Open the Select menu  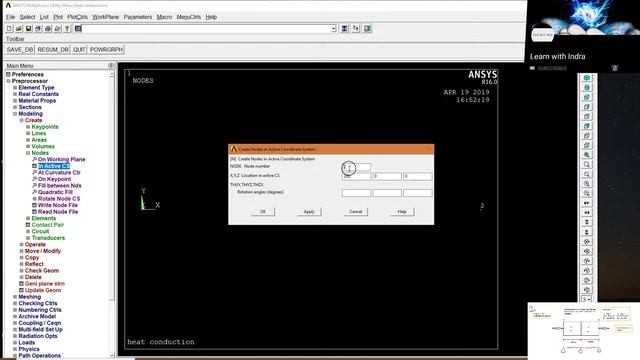(x=27, y=17)
